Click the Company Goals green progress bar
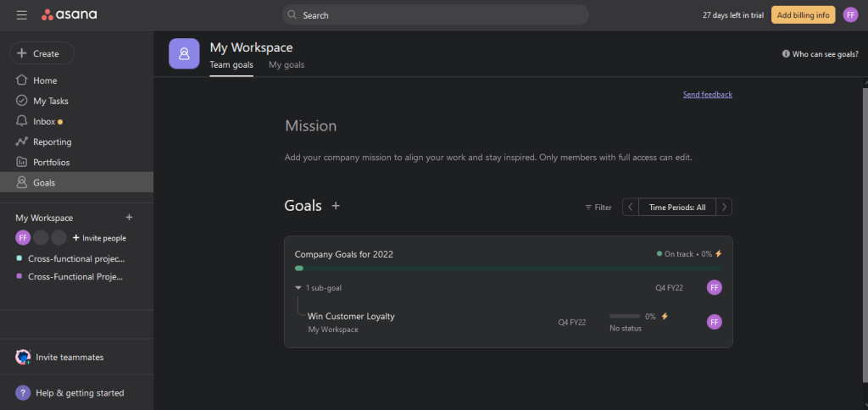The height and width of the screenshot is (410, 868). pos(509,269)
